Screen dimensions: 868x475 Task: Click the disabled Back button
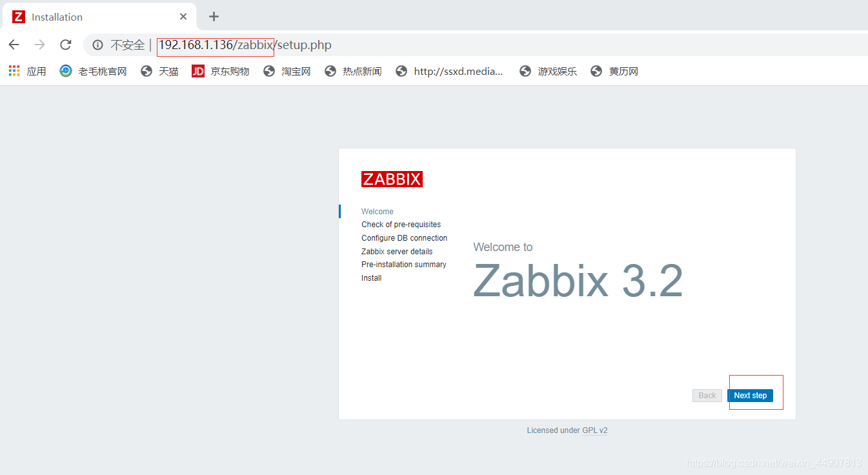(x=707, y=396)
